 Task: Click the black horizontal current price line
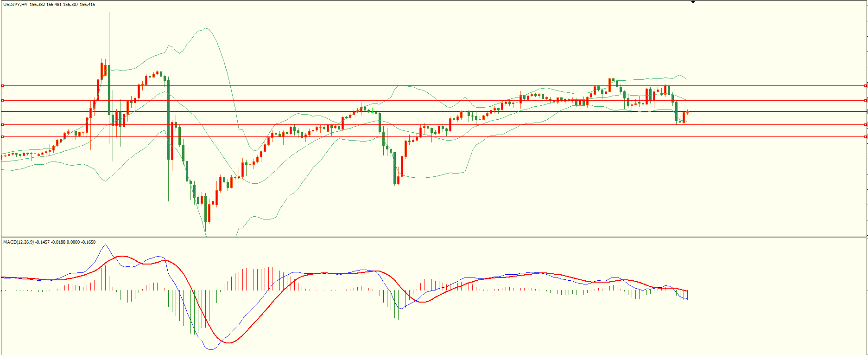[x=765, y=112]
